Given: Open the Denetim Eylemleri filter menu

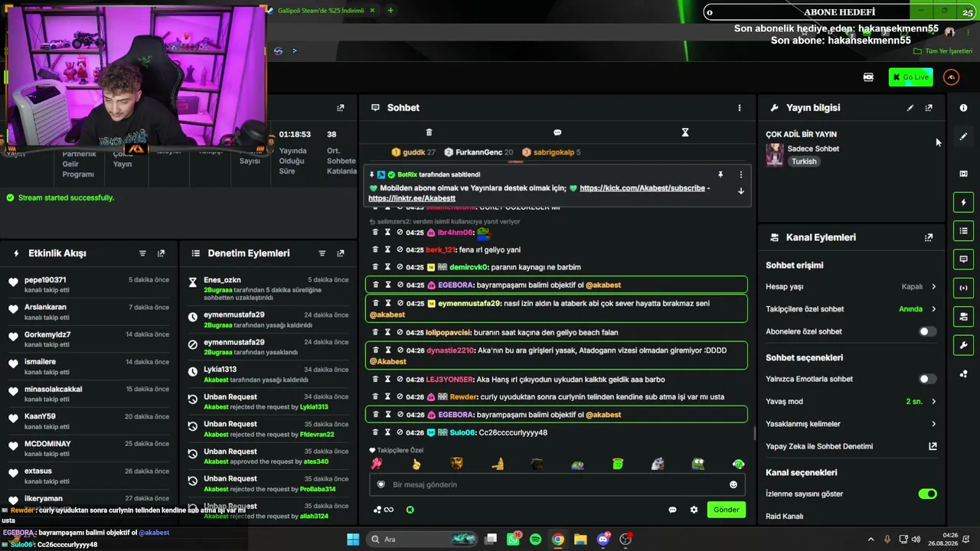Looking at the screenshot, I should [322, 253].
